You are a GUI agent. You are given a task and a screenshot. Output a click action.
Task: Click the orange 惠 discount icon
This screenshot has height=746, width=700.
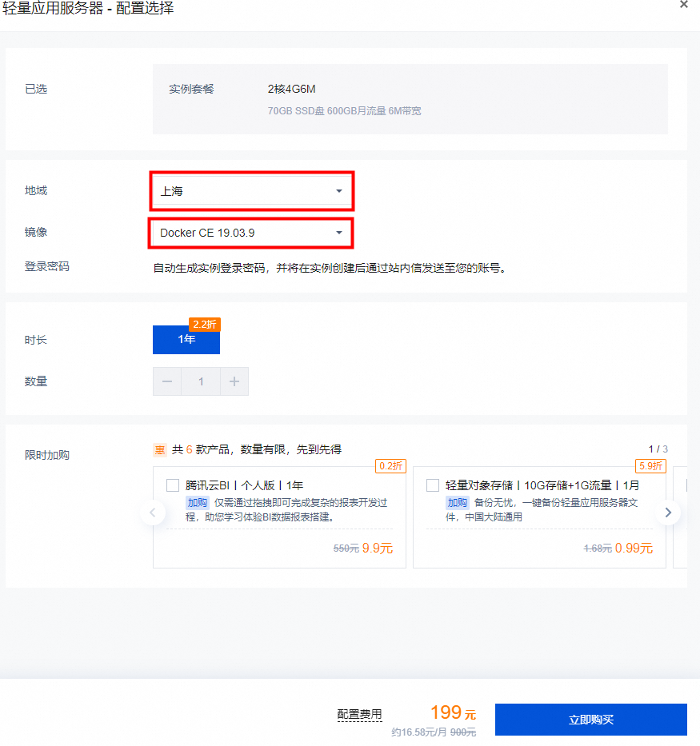[x=160, y=450]
